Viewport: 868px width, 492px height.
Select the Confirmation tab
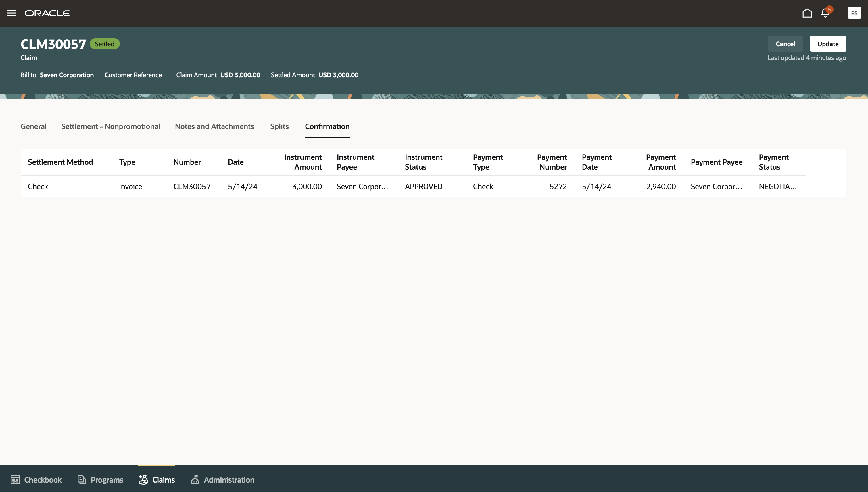click(x=327, y=126)
